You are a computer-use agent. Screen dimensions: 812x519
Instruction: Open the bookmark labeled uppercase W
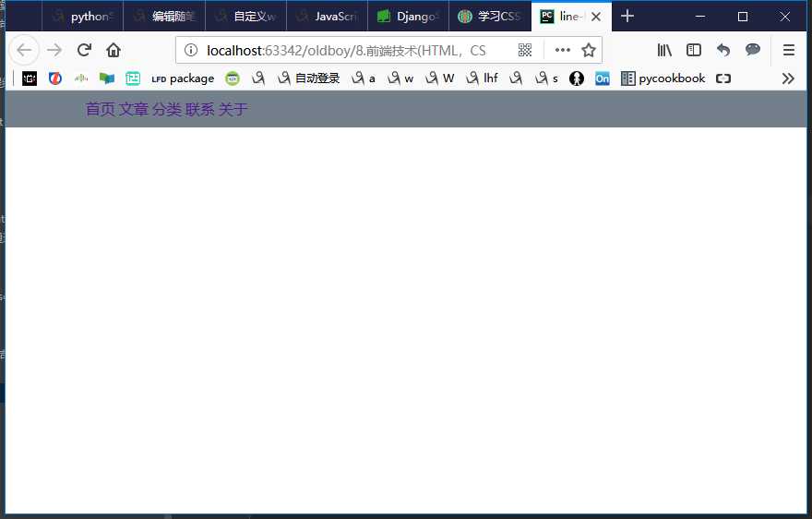(439, 78)
